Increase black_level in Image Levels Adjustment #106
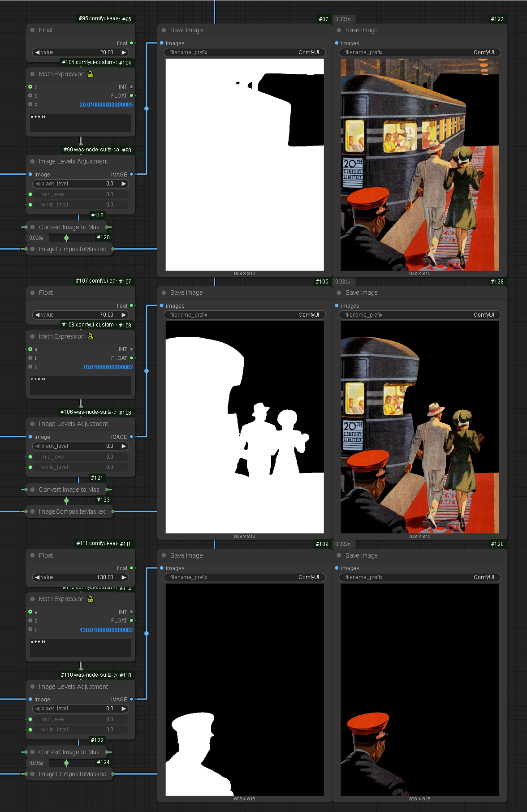The width and height of the screenshot is (527, 812). pyautogui.click(x=124, y=446)
